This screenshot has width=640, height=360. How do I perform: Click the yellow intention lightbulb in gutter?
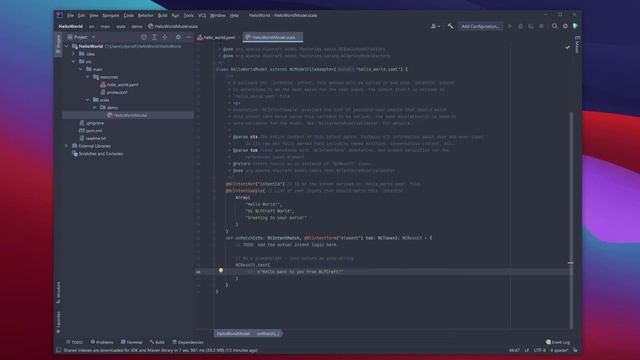coord(221,270)
